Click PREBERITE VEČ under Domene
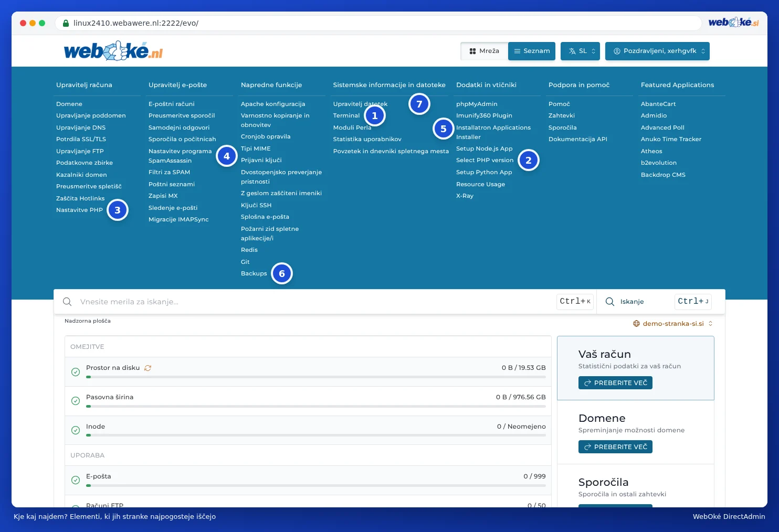Screen dimensions: 779x532 [x=615, y=447]
